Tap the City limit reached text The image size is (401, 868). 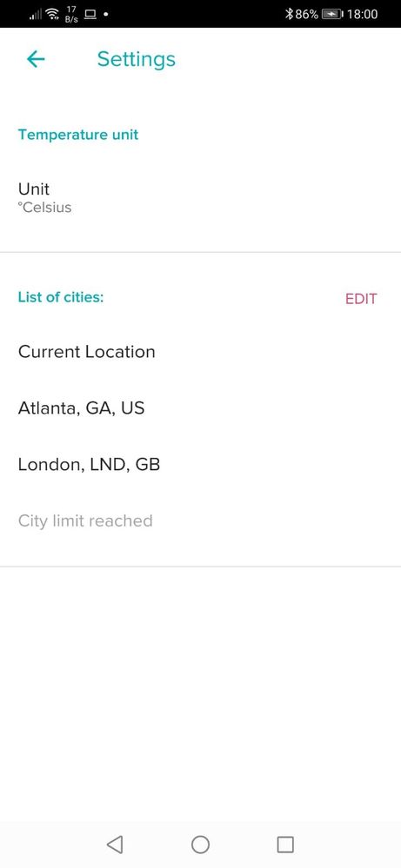click(85, 521)
